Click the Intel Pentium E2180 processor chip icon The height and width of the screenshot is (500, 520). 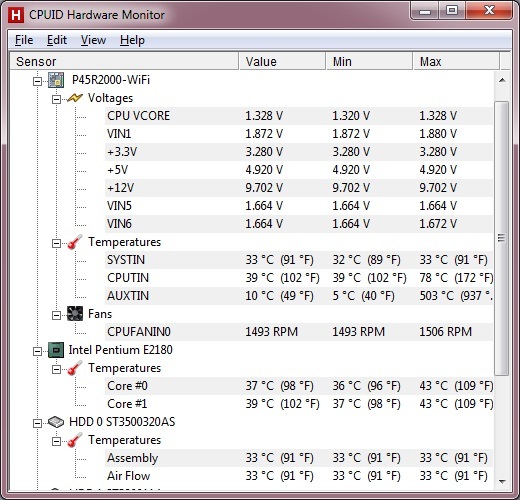point(56,350)
